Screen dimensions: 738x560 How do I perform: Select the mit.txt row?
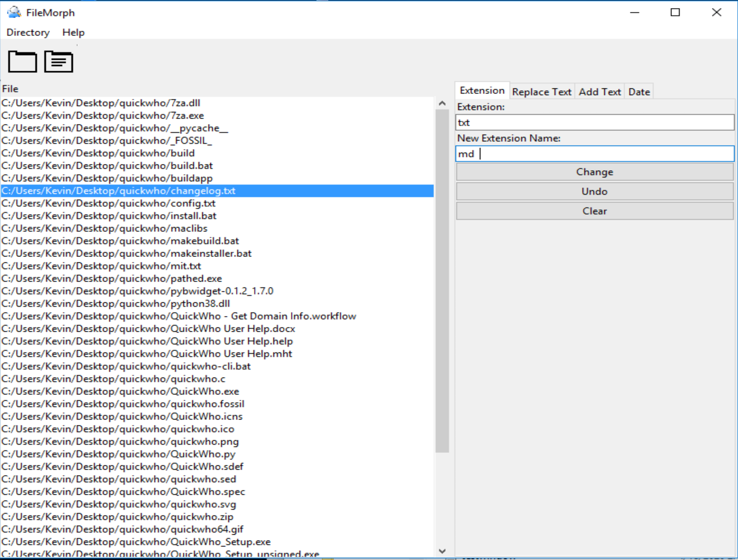217,266
